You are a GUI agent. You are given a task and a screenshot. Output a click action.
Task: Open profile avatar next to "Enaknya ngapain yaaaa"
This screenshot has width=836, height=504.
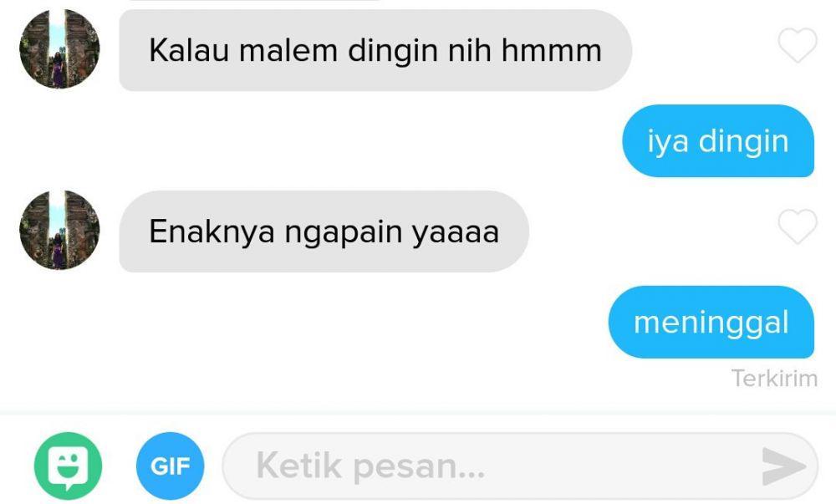pos(59,230)
